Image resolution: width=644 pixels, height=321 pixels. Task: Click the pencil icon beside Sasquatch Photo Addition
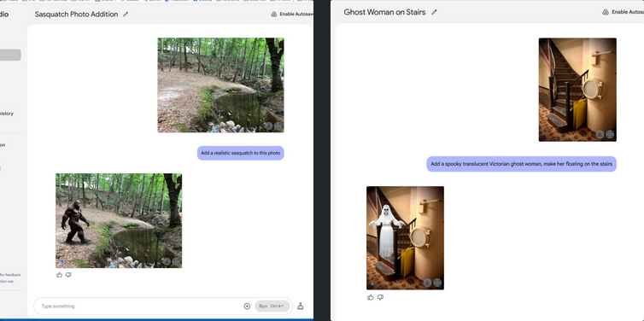tap(126, 14)
